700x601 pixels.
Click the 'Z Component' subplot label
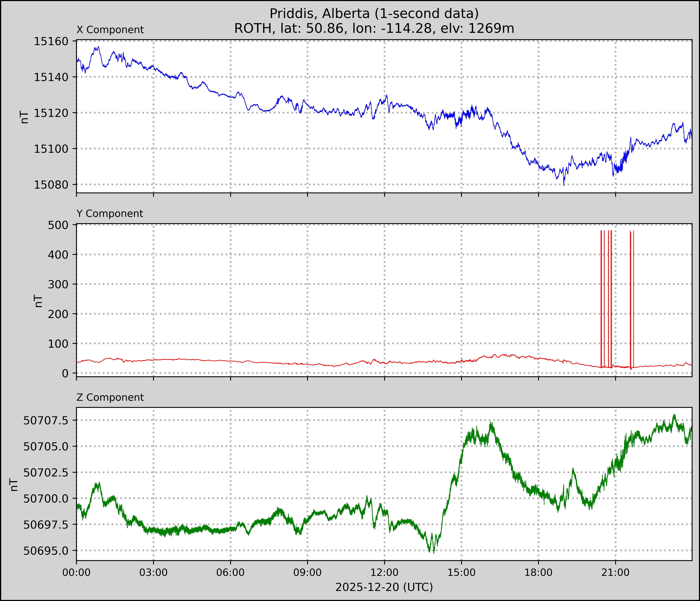(x=110, y=397)
